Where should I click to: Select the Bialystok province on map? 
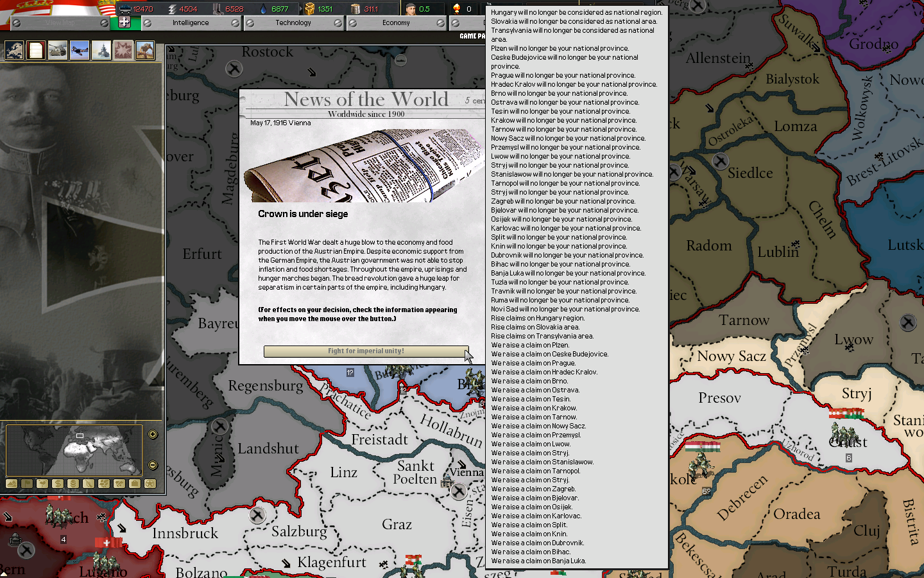pyautogui.click(x=792, y=80)
